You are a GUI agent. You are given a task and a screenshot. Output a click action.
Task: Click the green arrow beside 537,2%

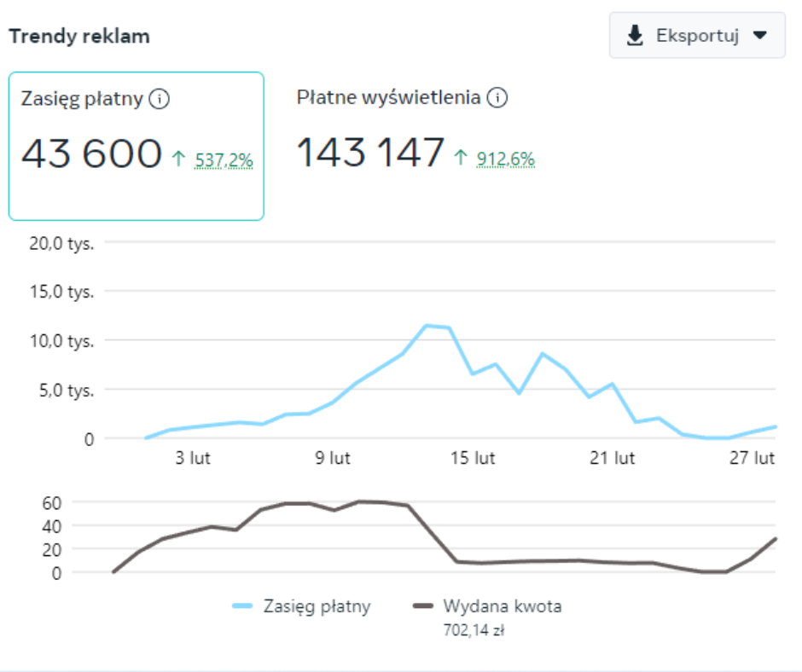pyautogui.click(x=178, y=159)
